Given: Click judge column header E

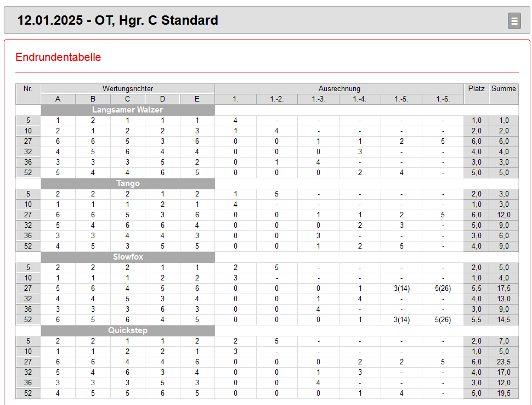Looking at the screenshot, I should pos(197,99).
